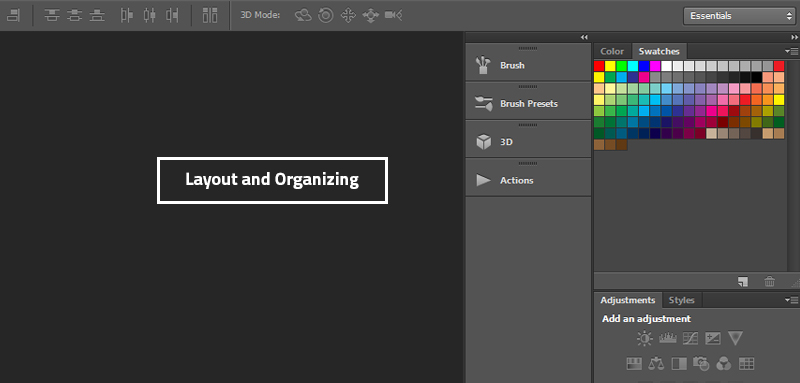This screenshot has width=800, height=383.
Task: Select the Swatches tab
Action: pos(659,51)
